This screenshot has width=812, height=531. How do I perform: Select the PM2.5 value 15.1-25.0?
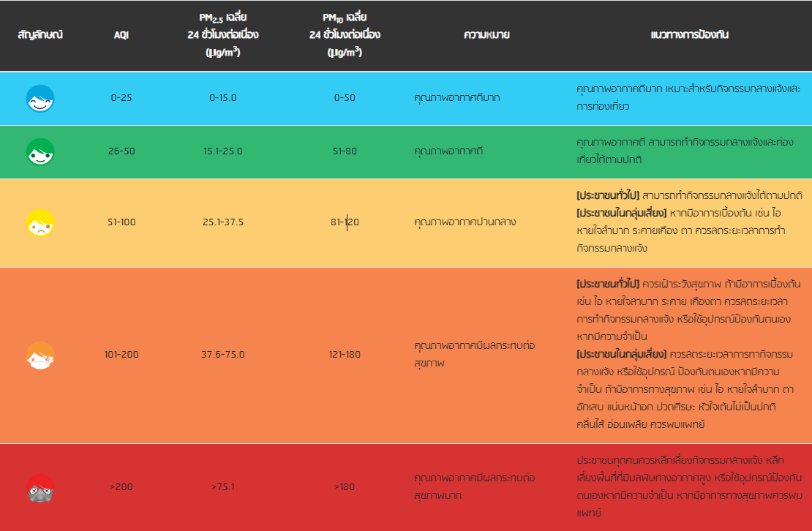[x=222, y=151]
